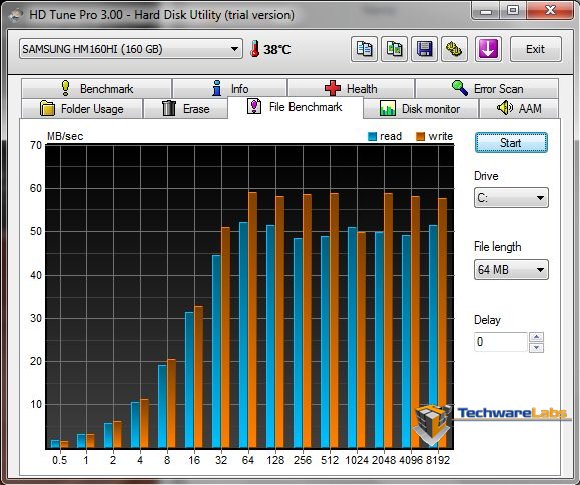Select the Info tab
Viewport: 580px width, 485px height.
point(229,88)
